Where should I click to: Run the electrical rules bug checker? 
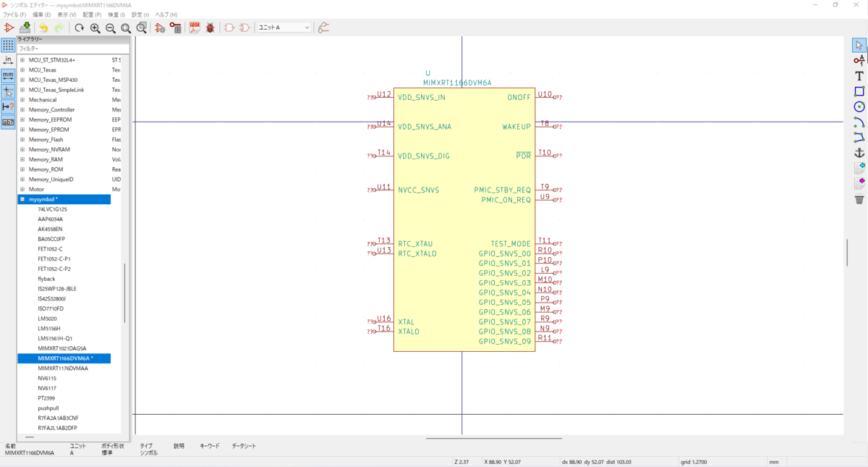[x=210, y=28]
